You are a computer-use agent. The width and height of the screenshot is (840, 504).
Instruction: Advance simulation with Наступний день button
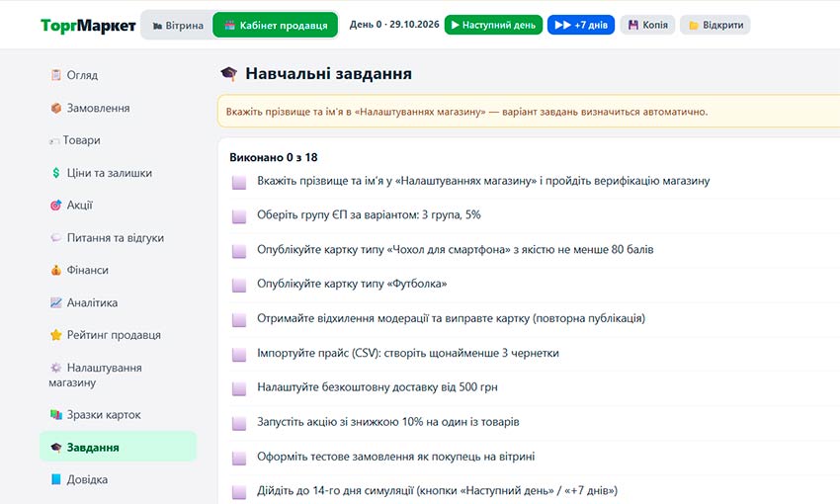493,25
